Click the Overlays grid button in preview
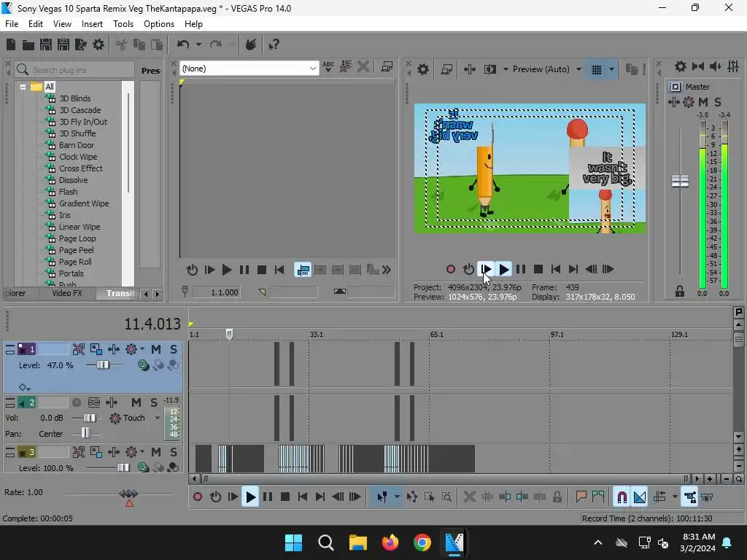Viewport: 747px width, 560px height. click(x=597, y=70)
